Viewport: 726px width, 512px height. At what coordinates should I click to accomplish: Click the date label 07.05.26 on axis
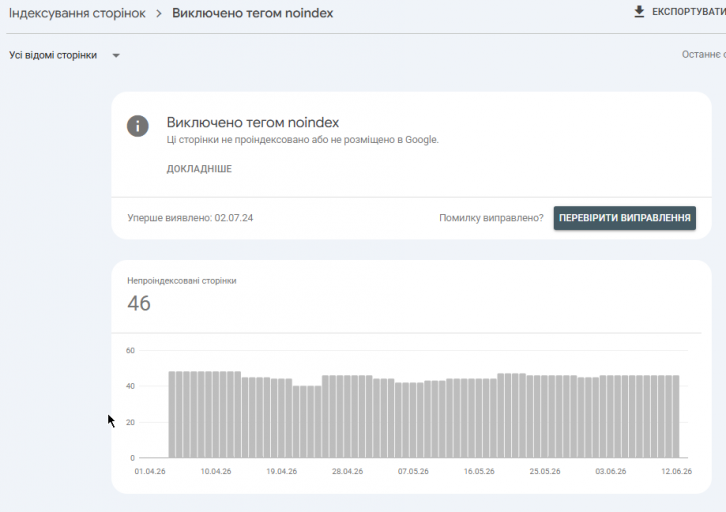(x=413, y=471)
